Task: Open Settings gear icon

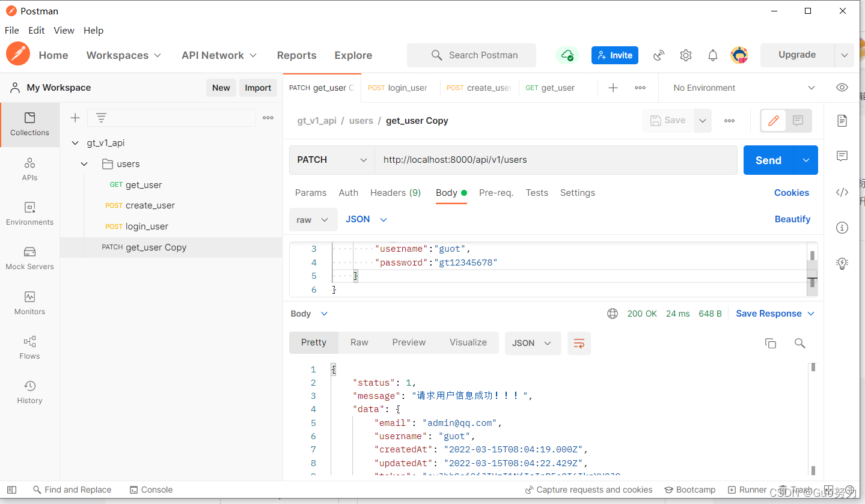Action: tap(686, 55)
